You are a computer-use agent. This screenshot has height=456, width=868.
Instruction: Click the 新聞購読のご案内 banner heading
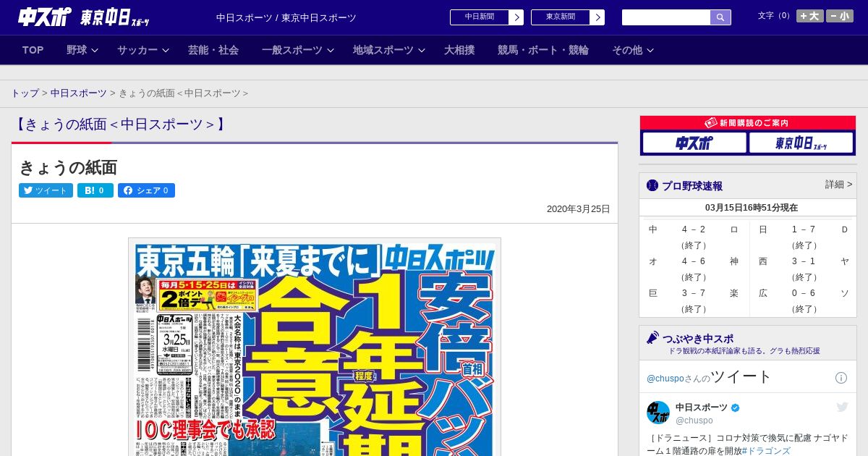coord(747,123)
